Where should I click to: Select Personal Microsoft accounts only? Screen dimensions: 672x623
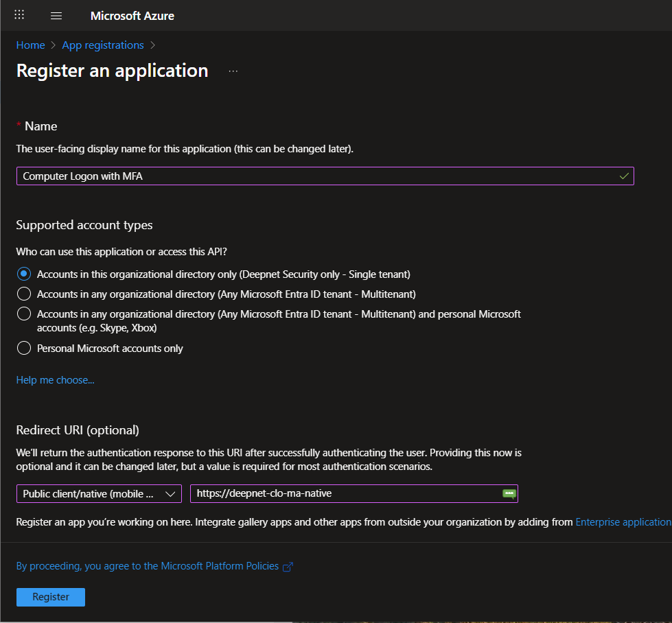click(x=24, y=348)
